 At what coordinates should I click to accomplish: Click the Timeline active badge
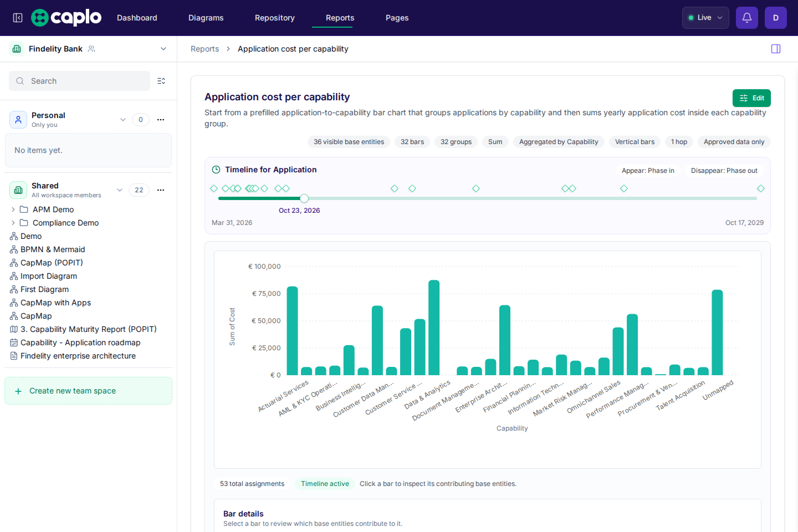(x=325, y=484)
